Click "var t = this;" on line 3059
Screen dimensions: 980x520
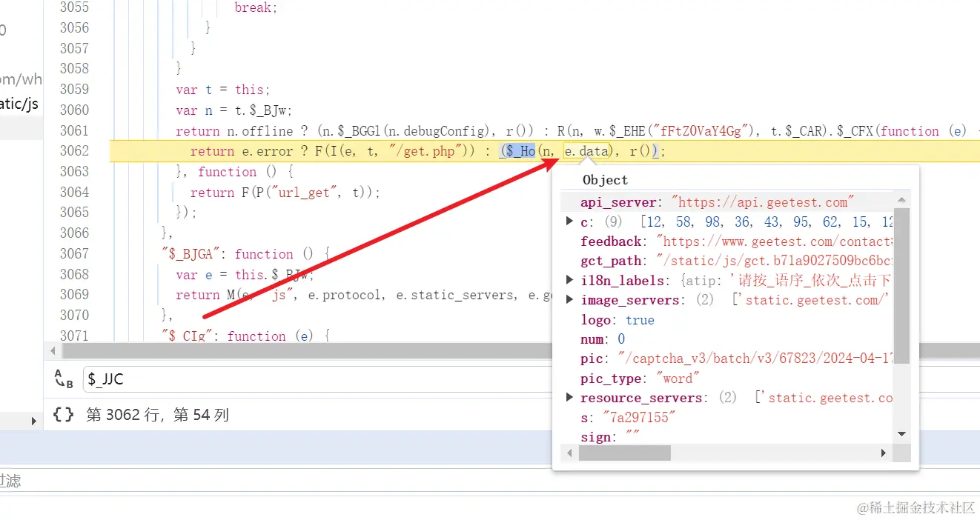point(223,90)
